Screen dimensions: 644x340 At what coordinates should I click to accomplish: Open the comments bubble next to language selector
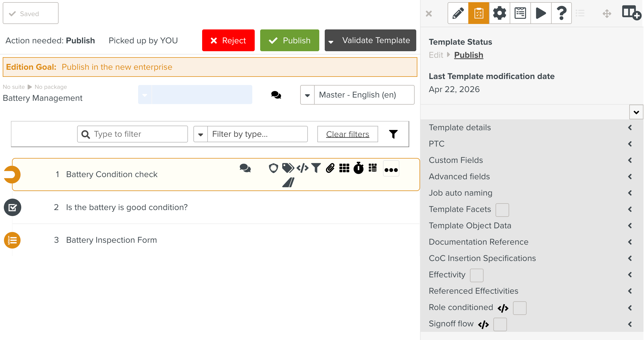click(276, 95)
